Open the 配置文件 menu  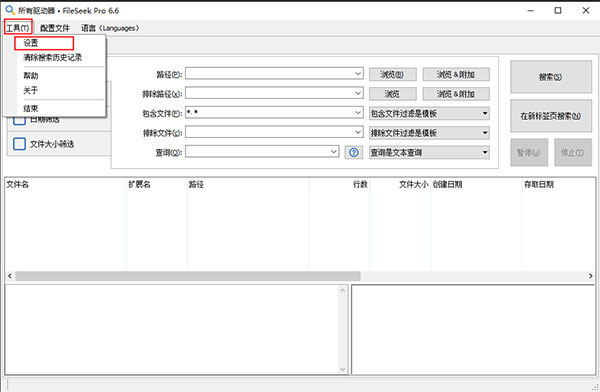click(55, 28)
